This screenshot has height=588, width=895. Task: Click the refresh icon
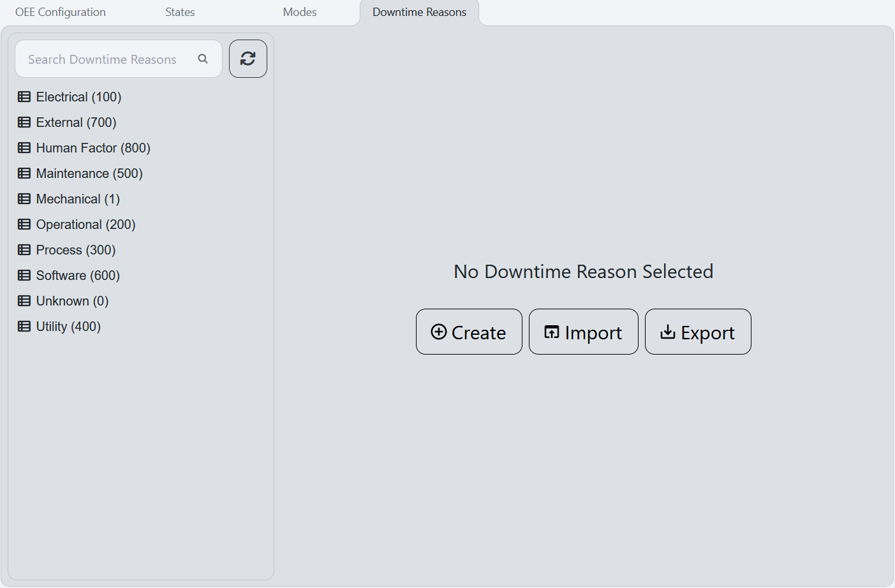[248, 58]
